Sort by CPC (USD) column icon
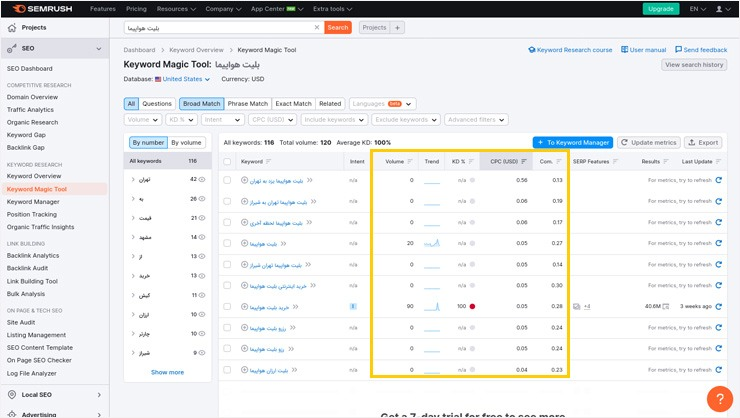This screenshot has height=418, width=740. (x=523, y=161)
